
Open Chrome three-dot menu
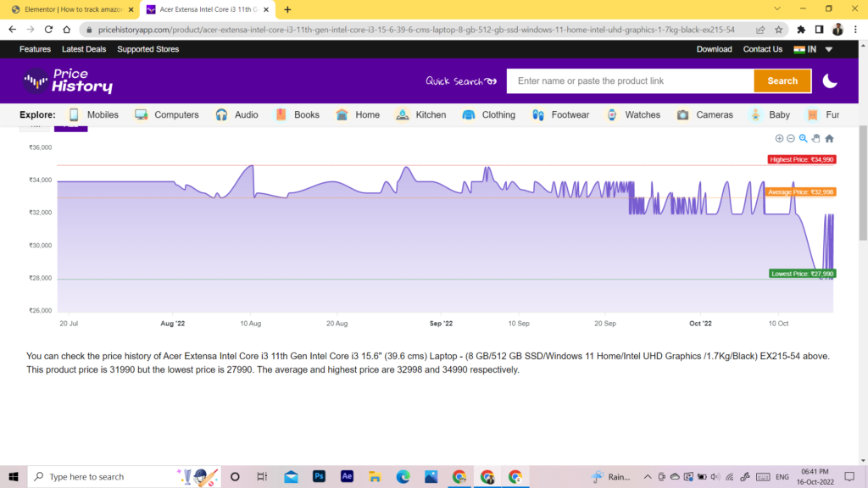click(x=855, y=30)
